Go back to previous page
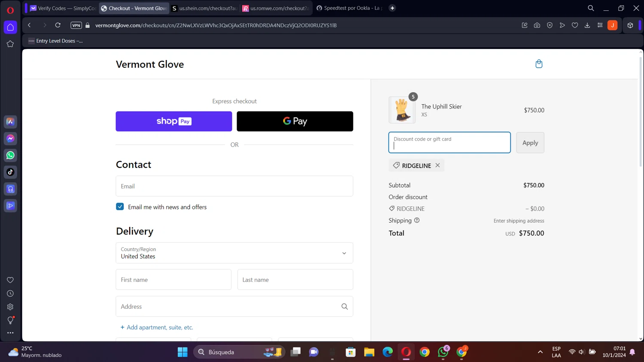This screenshot has height=362, width=644. pyautogui.click(x=29, y=25)
